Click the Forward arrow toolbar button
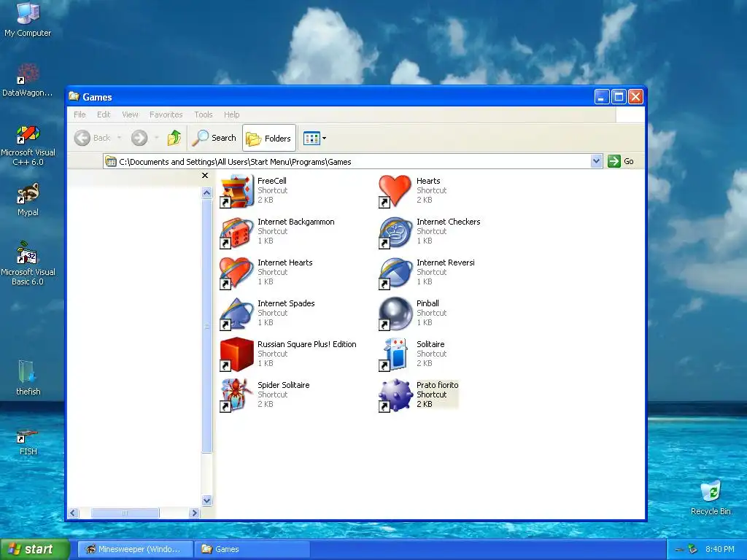The image size is (747, 560). point(139,138)
